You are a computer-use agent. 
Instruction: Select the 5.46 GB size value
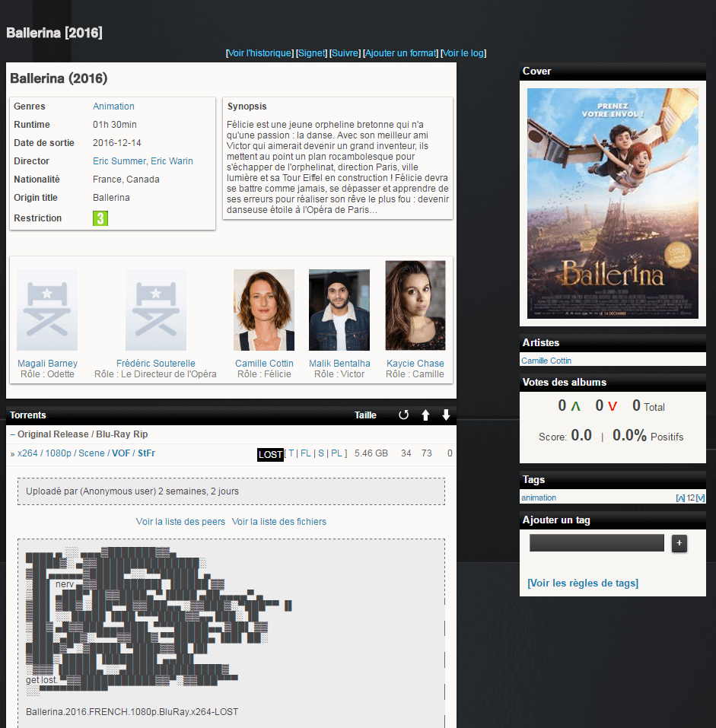click(371, 453)
